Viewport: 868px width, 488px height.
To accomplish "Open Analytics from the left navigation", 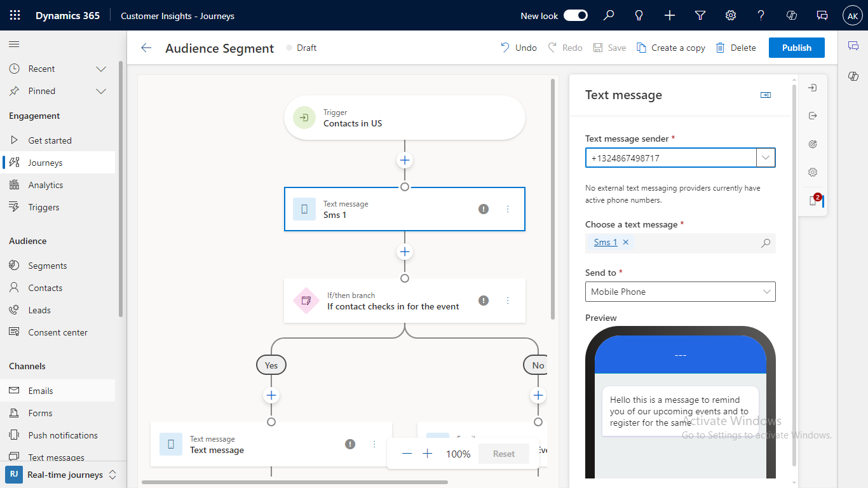I will pos(45,185).
